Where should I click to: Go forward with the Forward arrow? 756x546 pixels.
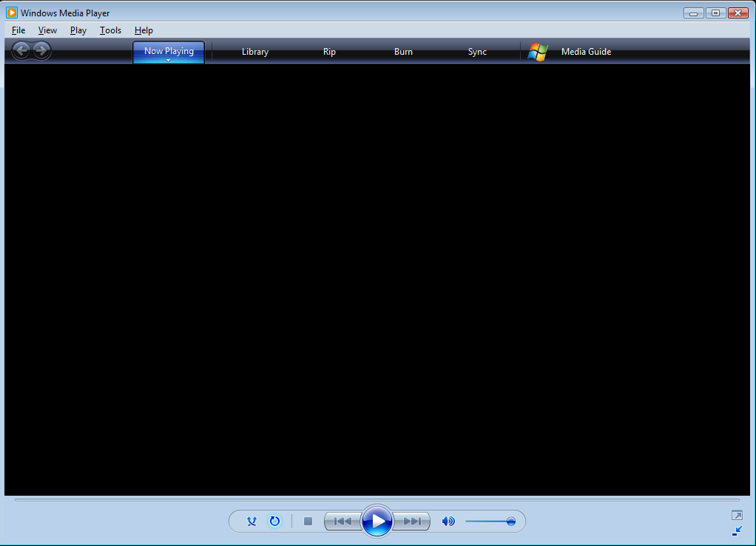click(42, 50)
